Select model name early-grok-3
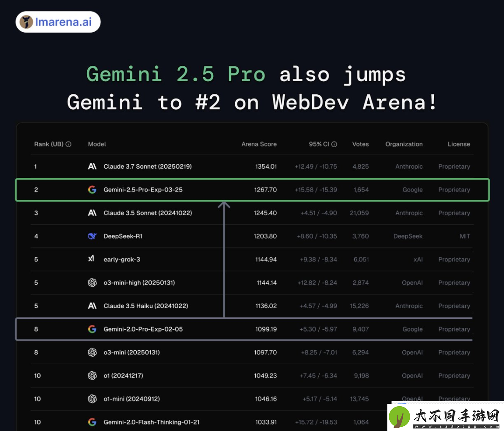Screen dimensions: 504x431 122,260
